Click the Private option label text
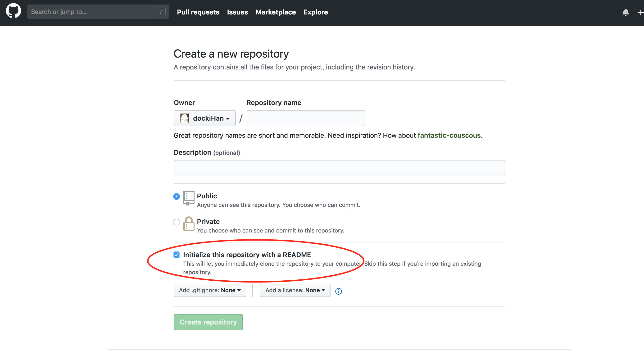This screenshot has height=356, width=644. click(x=208, y=222)
